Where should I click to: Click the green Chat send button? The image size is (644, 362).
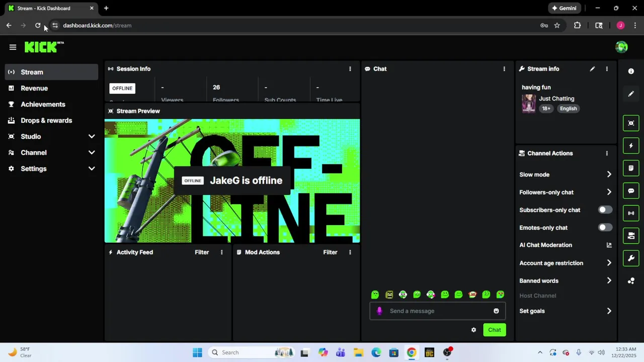click(x=494, y=330)
